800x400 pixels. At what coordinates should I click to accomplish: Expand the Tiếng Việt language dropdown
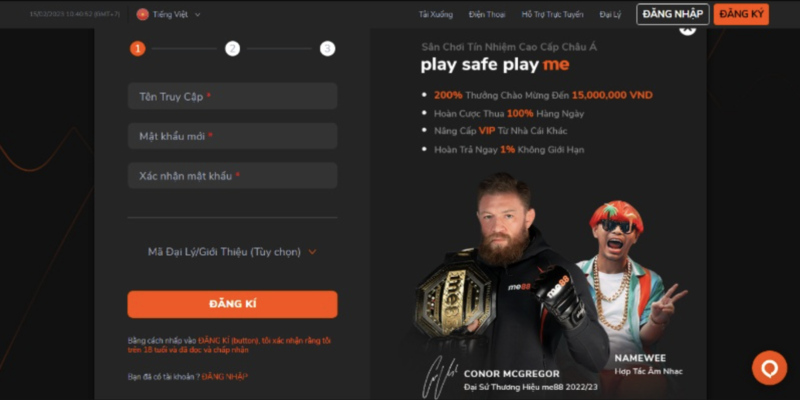coord(168,14)
